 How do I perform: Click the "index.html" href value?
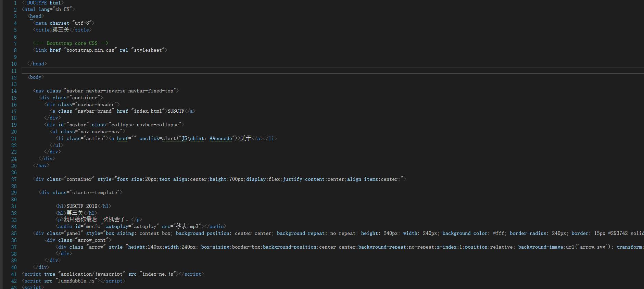click(148, 111)
